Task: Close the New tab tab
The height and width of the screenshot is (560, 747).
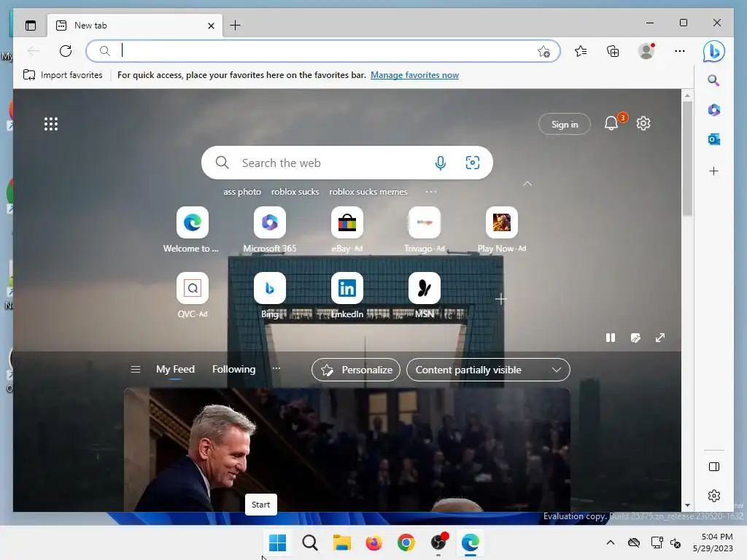Action: pyautogui.click(x=211, y=26)
